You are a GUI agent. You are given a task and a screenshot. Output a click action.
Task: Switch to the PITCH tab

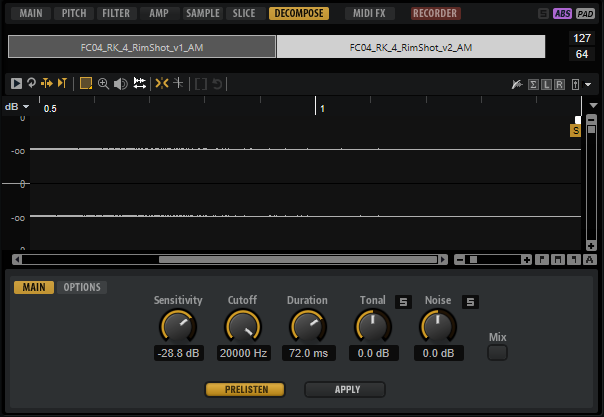point(74,13)
